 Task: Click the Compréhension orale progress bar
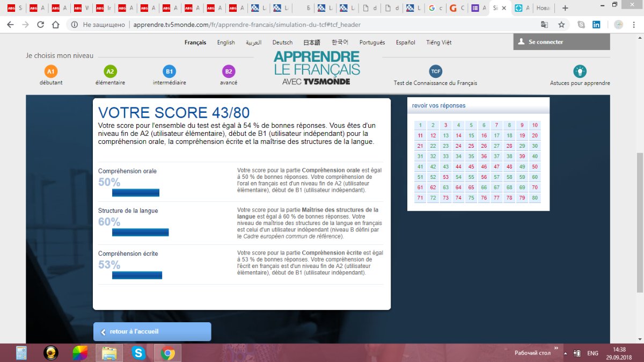[135, 193]
